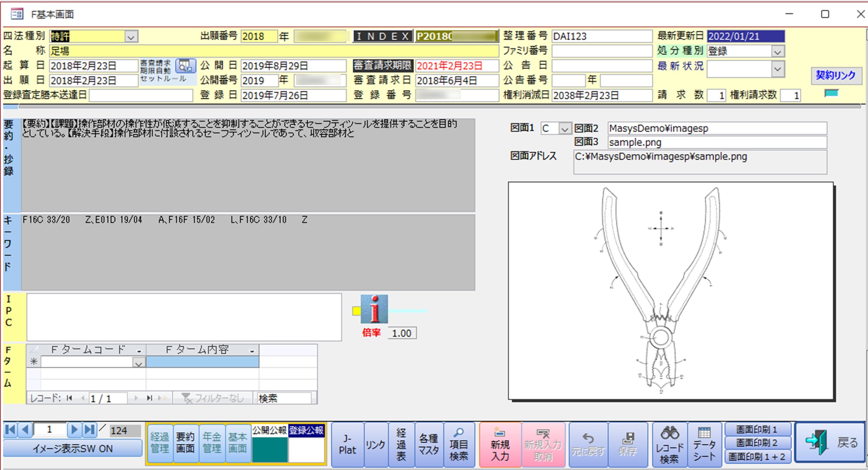Switch to 基本画面 tab

tap(238, 442)
